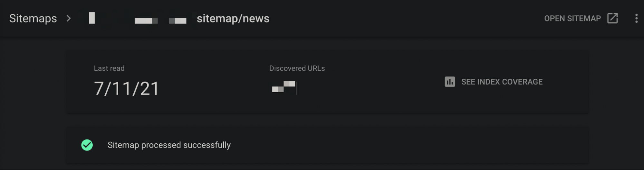The width and height of the screenshot is (644, 170).
Task: Select the sitemap/news breadcrumb title
Action: (233, 18)
